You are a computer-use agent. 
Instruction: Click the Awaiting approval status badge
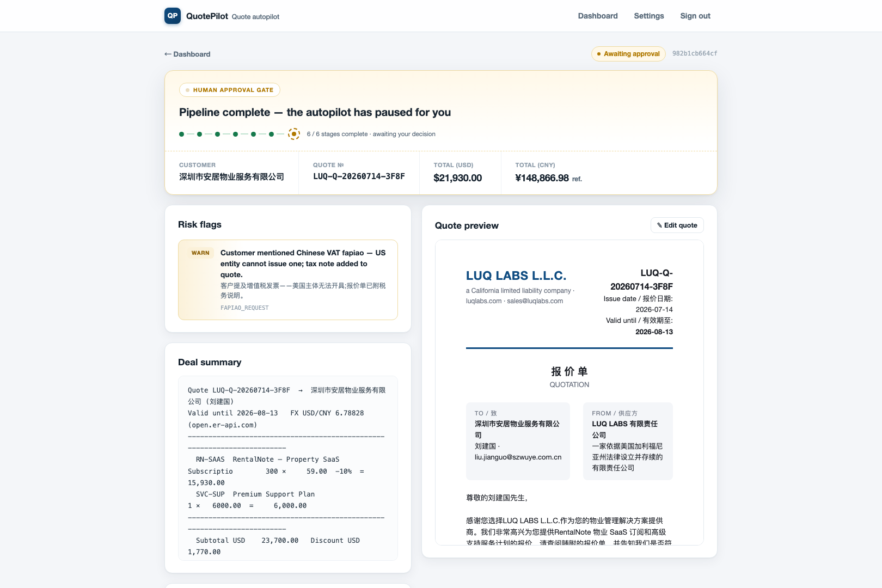tap(628, 54)
